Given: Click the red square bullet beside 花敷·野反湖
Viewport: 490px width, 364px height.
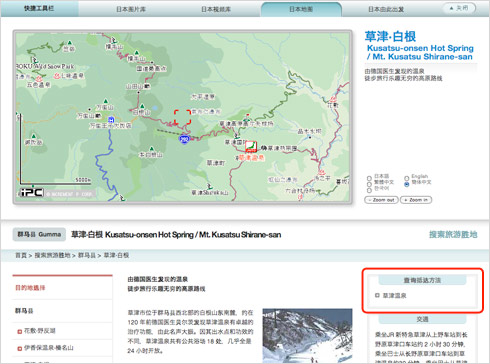Looking at the screenshot, I should tap(20, 331).
